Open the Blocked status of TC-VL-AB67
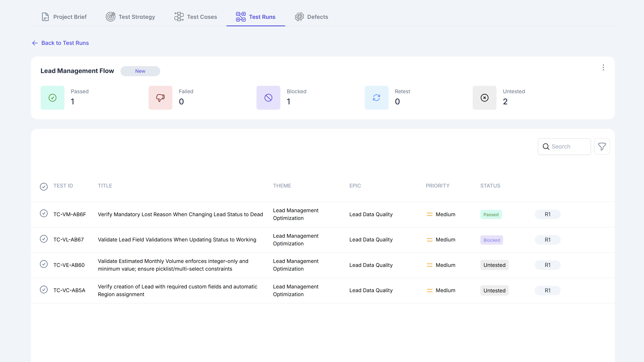 tap(492, 240)
